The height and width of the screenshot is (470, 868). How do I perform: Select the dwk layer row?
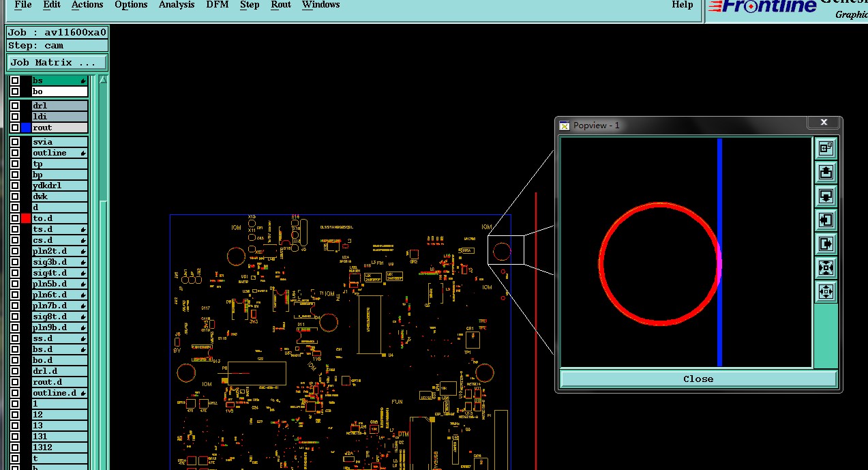60,196
